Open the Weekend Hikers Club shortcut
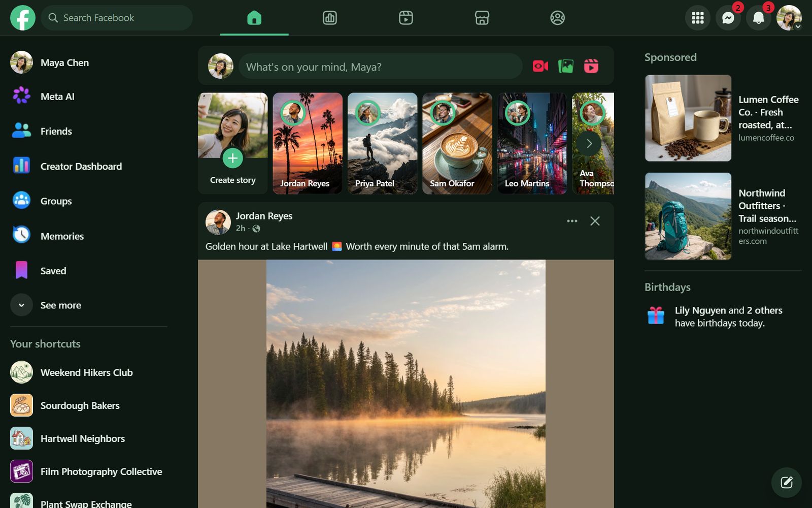Screen dimensions: 812x508 [x=89, y=372]
